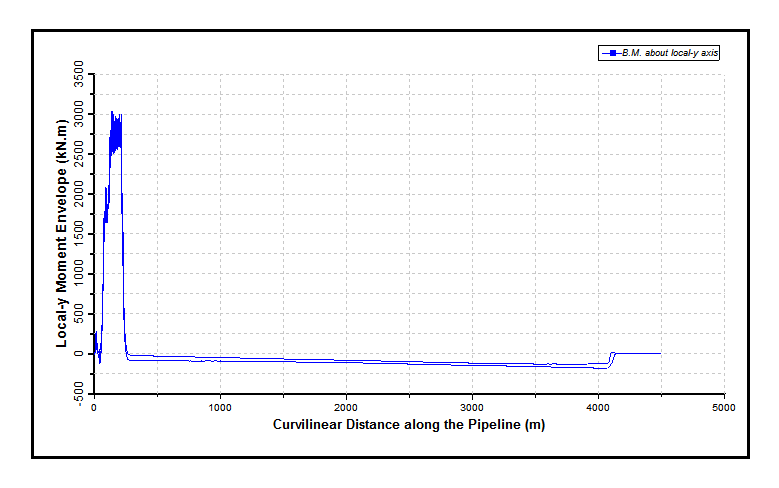This screenshot has height=488, width=779.
Task: Click the right end of the blue curve
Action: click(660, 353)
